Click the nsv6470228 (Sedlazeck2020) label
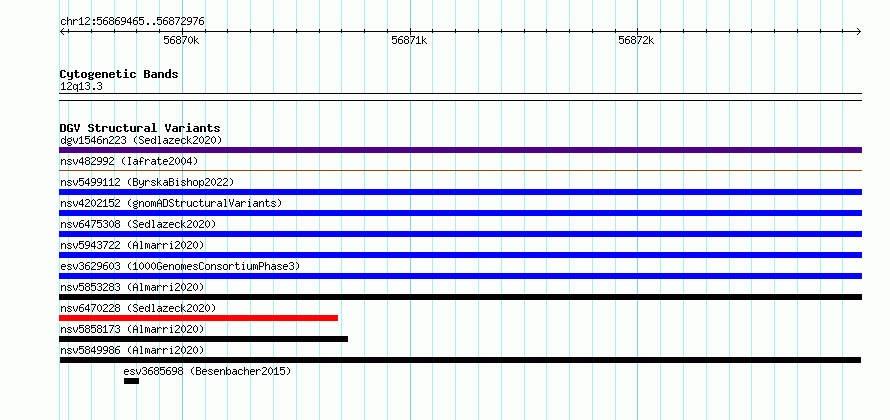The image size is (890, 420). coord(138,308)
